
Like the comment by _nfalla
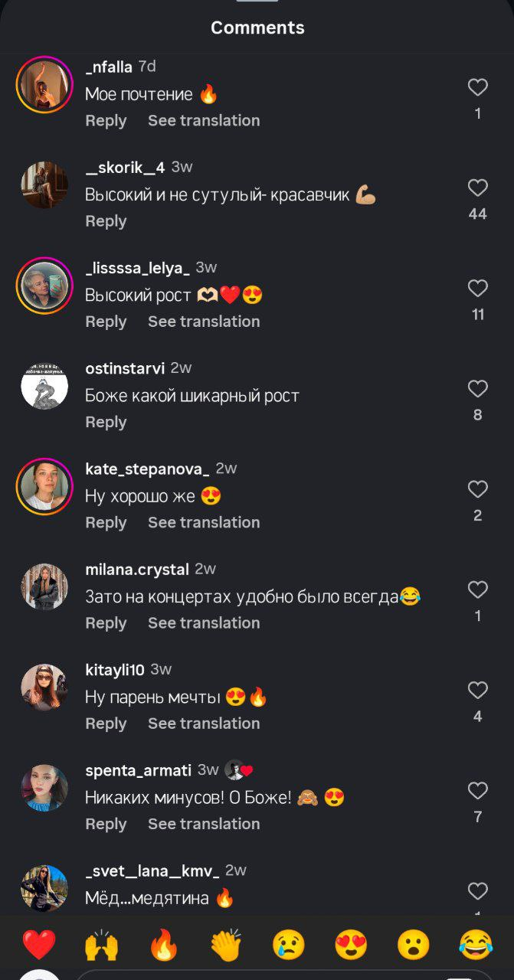click(477, 87)
